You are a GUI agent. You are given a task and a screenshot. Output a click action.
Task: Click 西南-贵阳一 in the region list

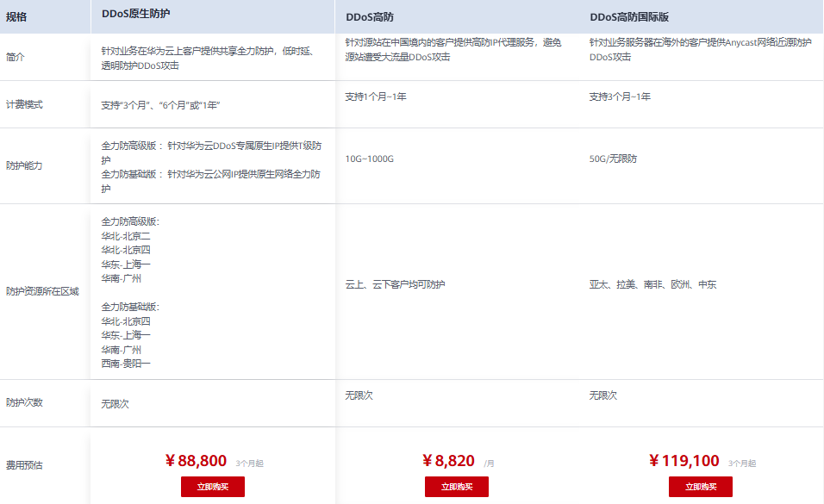(126, 364)
